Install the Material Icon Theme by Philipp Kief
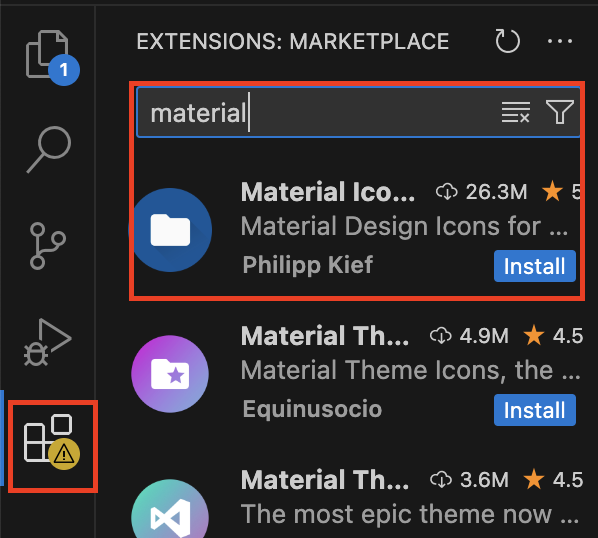Viewport: 598px width, 538px height. coord(534,266)
